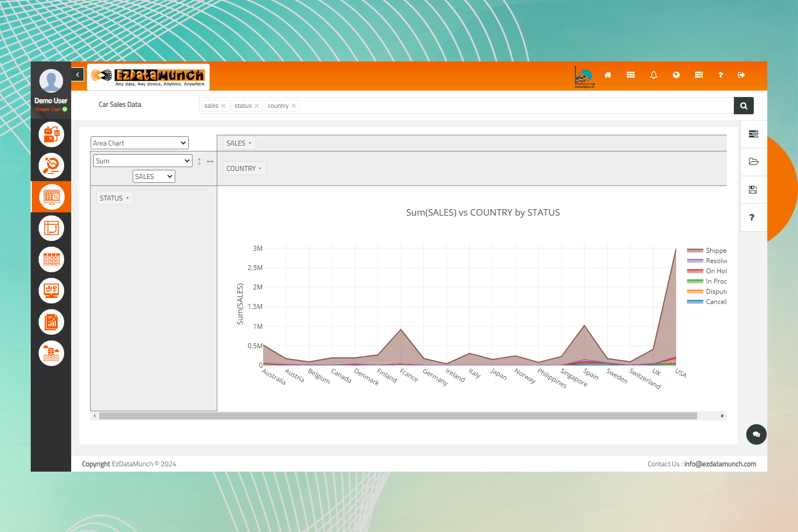Remove the status tag from the search

[257, 106]
